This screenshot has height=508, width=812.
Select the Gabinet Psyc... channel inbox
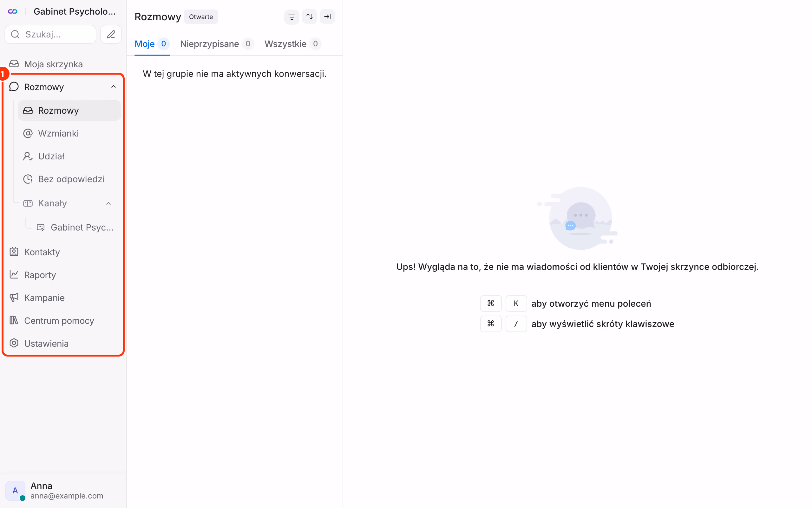coord(75,227)
